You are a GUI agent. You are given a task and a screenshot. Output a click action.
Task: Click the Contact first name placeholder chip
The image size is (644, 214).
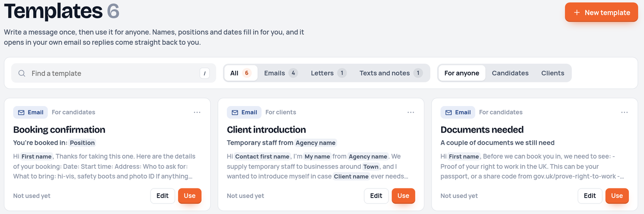pyautogui.click(x=263, y=156)
